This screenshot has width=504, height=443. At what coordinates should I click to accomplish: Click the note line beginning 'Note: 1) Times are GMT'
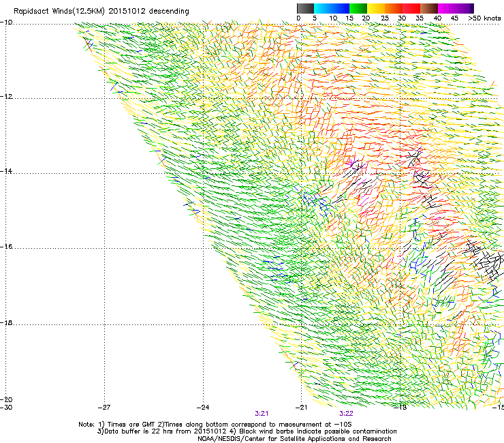(x=215, y=425)
